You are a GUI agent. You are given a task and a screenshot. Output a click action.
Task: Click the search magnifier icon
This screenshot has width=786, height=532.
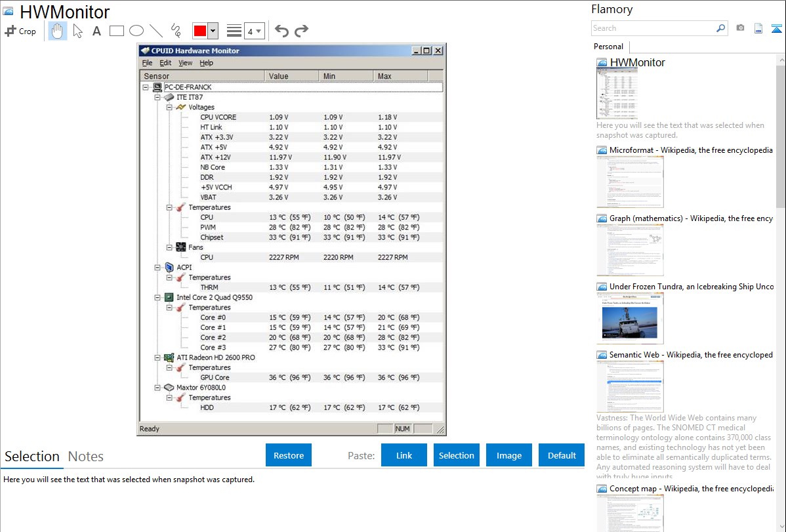(721, 28)
